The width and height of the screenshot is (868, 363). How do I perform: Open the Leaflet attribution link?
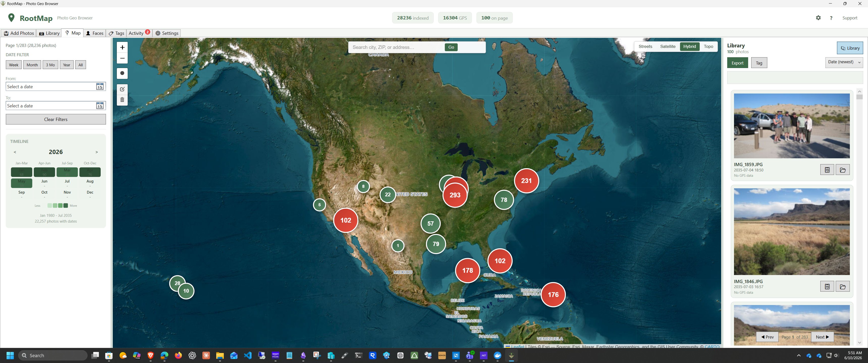[x=518, y=347]
